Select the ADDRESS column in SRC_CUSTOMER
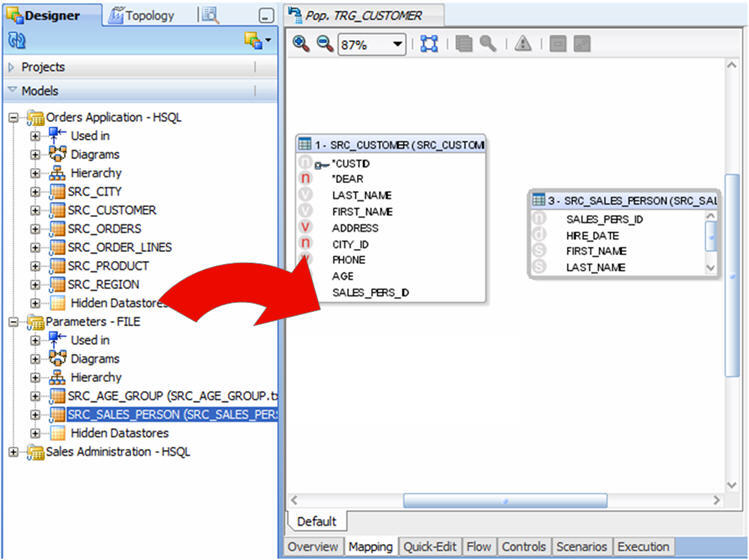 355,228
